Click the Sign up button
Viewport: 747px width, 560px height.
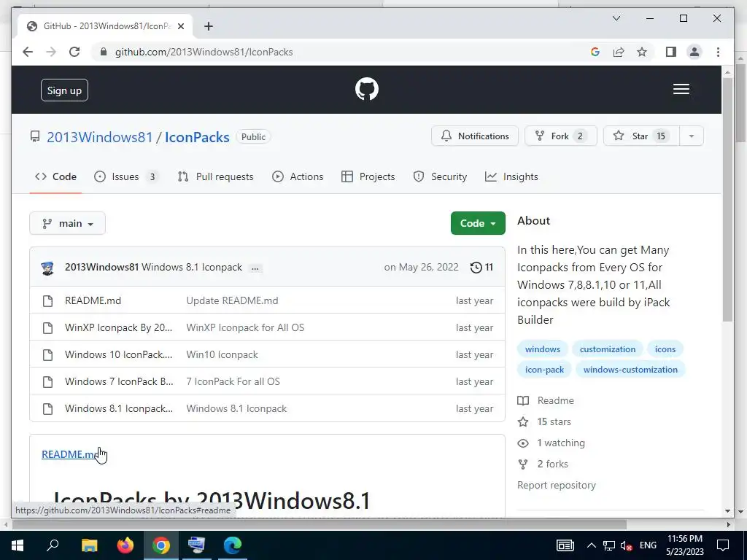64,90
